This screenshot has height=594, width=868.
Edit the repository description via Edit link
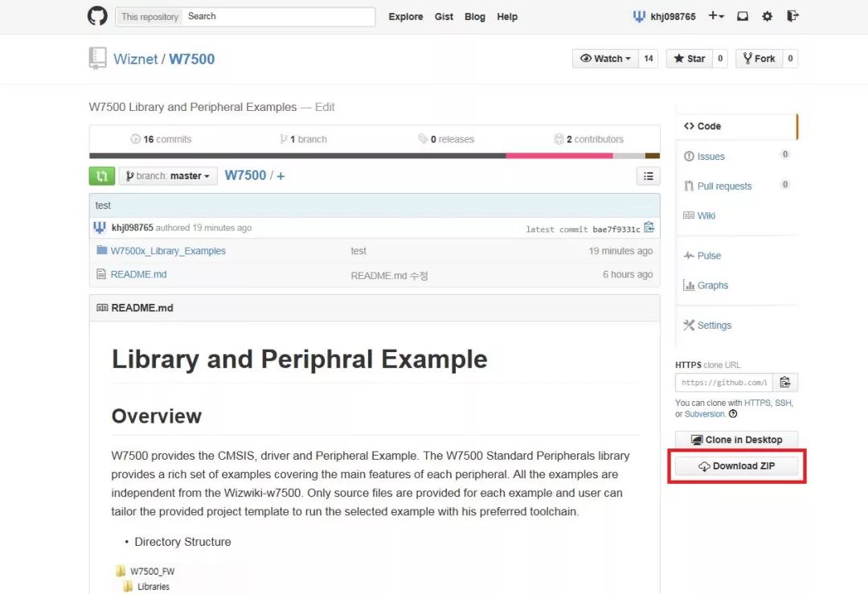[325, 107]
